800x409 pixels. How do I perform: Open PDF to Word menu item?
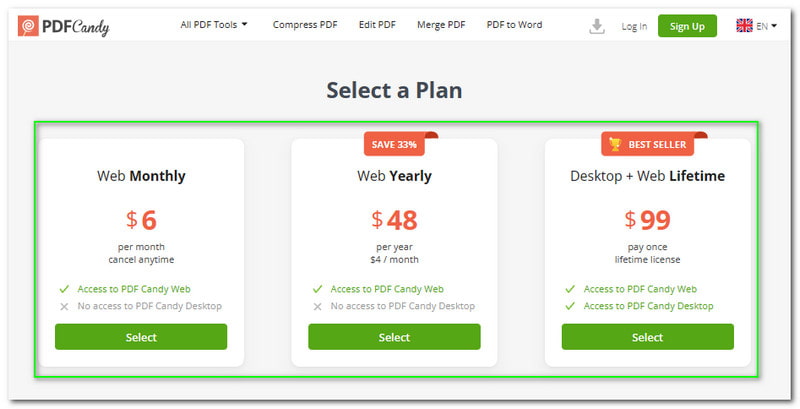click(514, 24)
